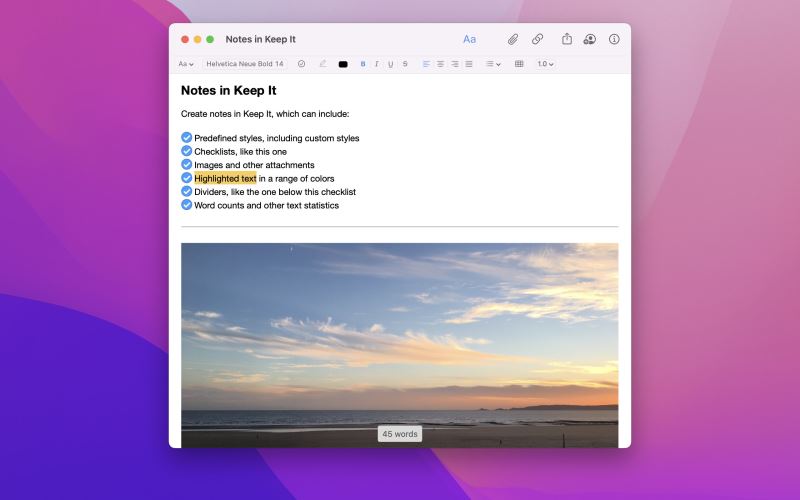Open the list style dropdown

point(493,64)
